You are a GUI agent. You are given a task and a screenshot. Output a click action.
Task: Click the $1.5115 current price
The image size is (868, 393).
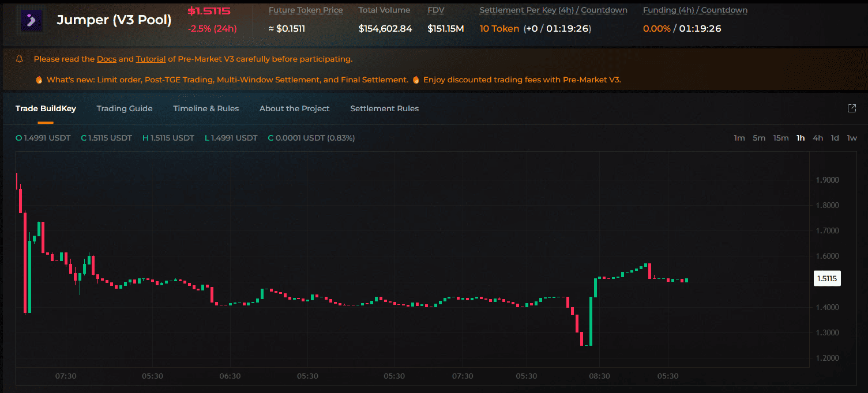pyautogui.click(x=209, y=11)
